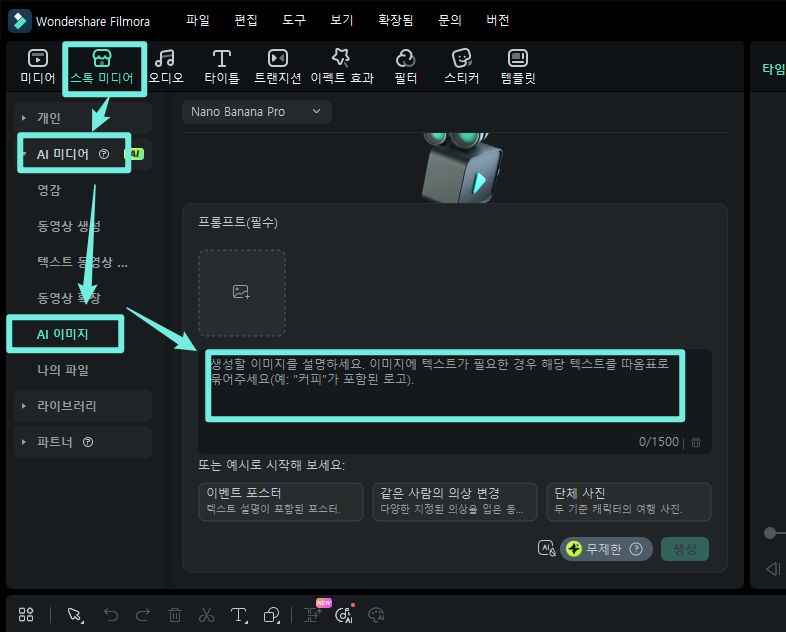Click the previous frame icon at right edge

(x=773, y=569)
